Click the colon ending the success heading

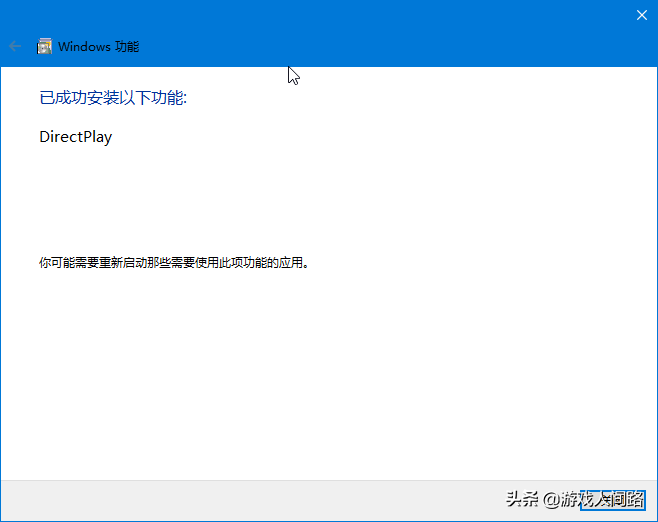[x=186, y=99]
